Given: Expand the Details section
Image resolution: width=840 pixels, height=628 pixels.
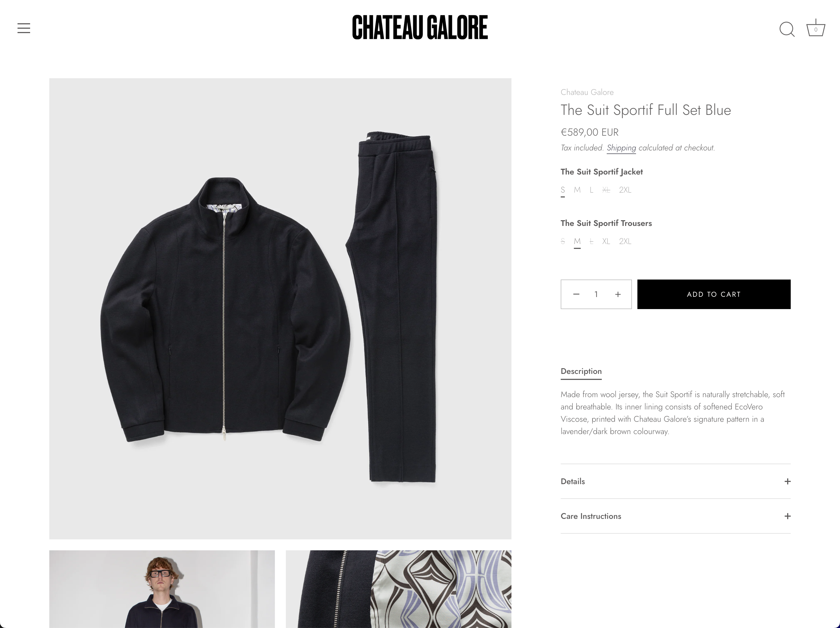Looking at the screenshot, I should [x=675, y=481].
